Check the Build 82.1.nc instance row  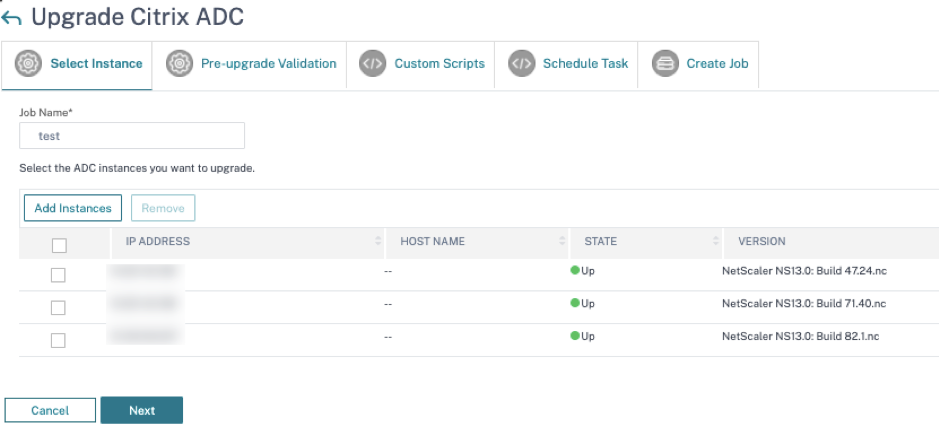(58, 341)
